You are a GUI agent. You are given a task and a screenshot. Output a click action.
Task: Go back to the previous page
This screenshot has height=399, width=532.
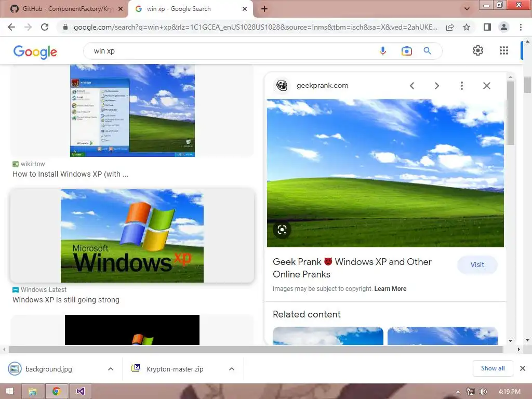coord(11,27)
